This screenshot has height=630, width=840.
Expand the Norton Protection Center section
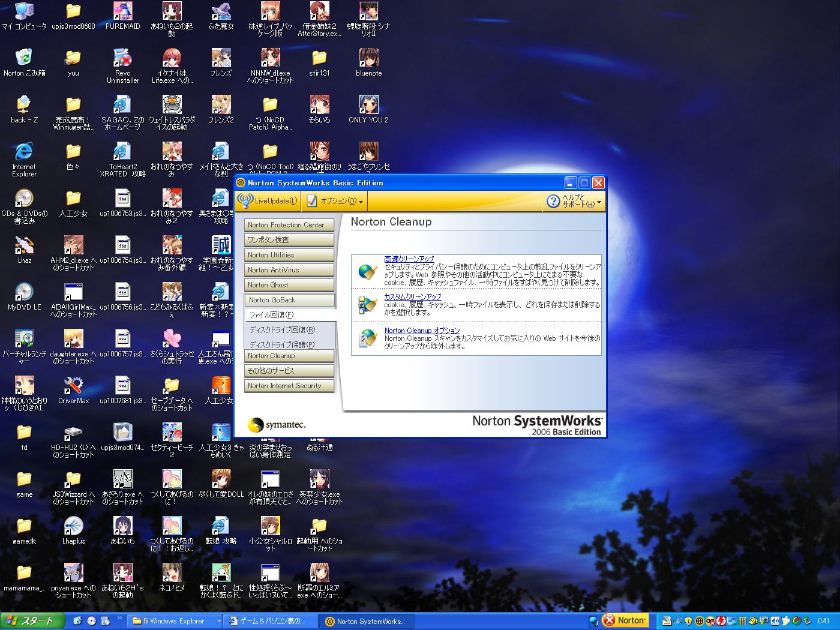(289, 225)
